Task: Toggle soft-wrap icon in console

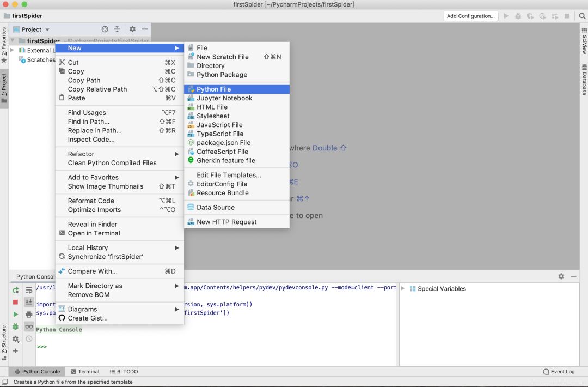Action: pyautogui.click(x=29, y=290)
